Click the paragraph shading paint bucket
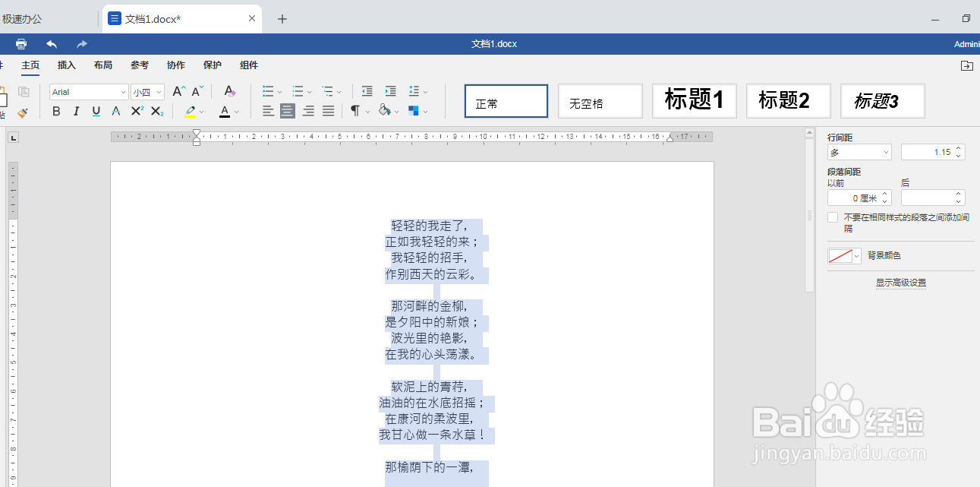 click(x=384, y=112)
